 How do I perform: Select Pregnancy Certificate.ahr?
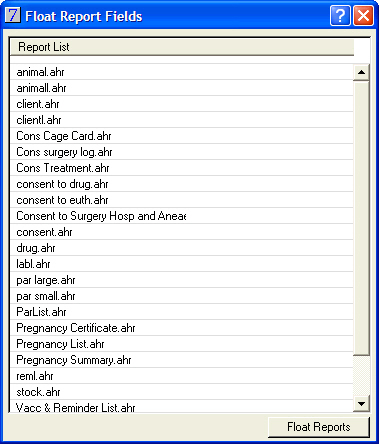pos(182,328)
